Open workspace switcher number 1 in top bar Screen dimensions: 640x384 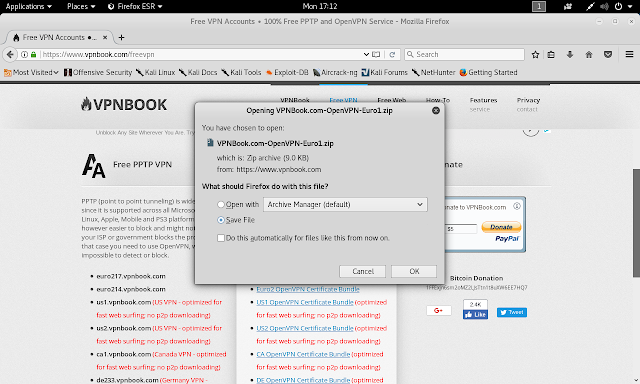[539, 6]
